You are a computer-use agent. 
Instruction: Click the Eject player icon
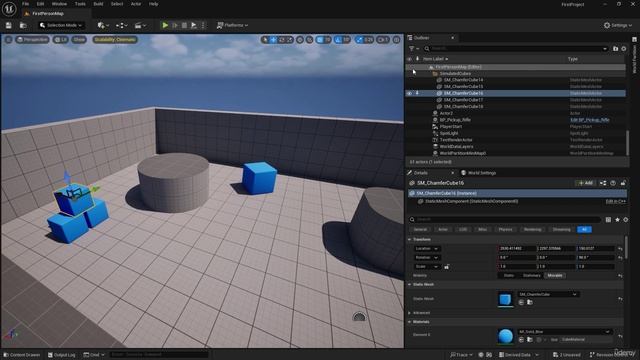tap(194, 25)
